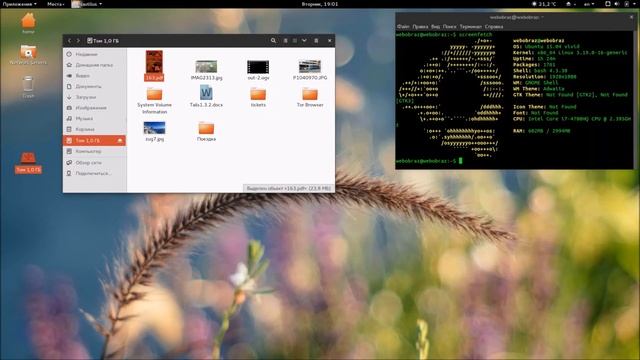Select the Поездка folder
This screenshot has width=640, height=360.
tap(206, 131)
